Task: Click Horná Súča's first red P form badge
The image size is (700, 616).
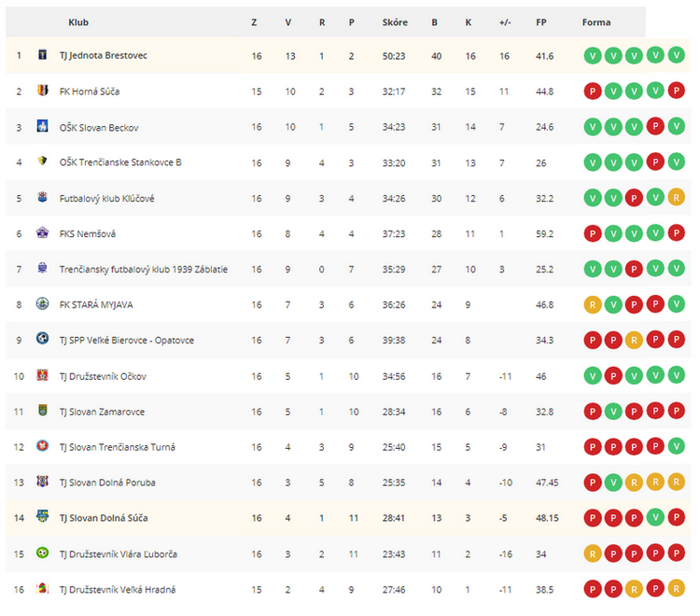Action: pos(593,91)
